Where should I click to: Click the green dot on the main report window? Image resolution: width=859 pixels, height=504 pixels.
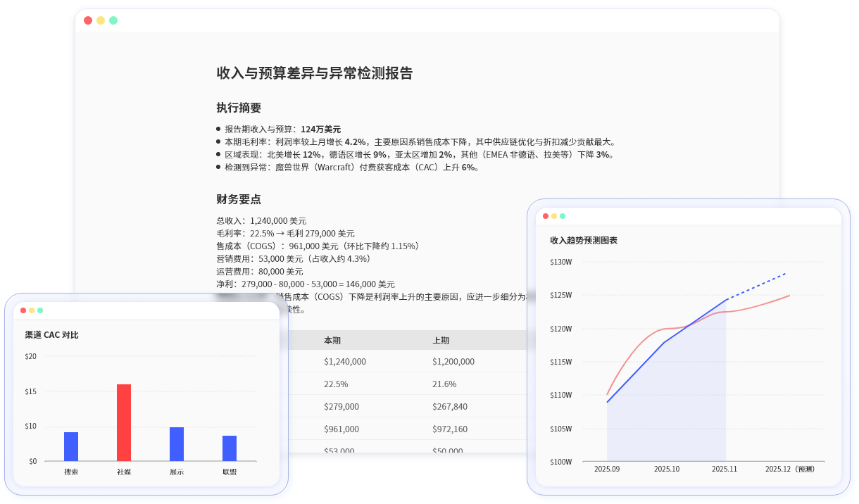pos(111,20)
